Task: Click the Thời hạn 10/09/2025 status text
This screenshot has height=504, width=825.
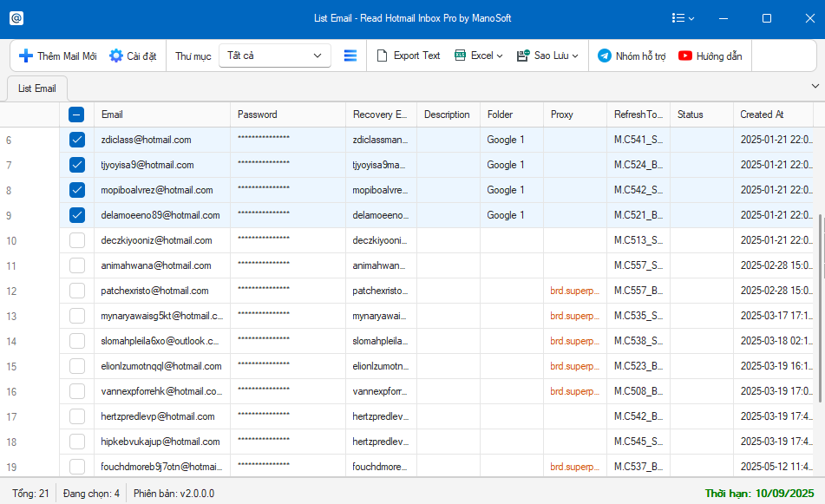Action: (x=759, y=494)
